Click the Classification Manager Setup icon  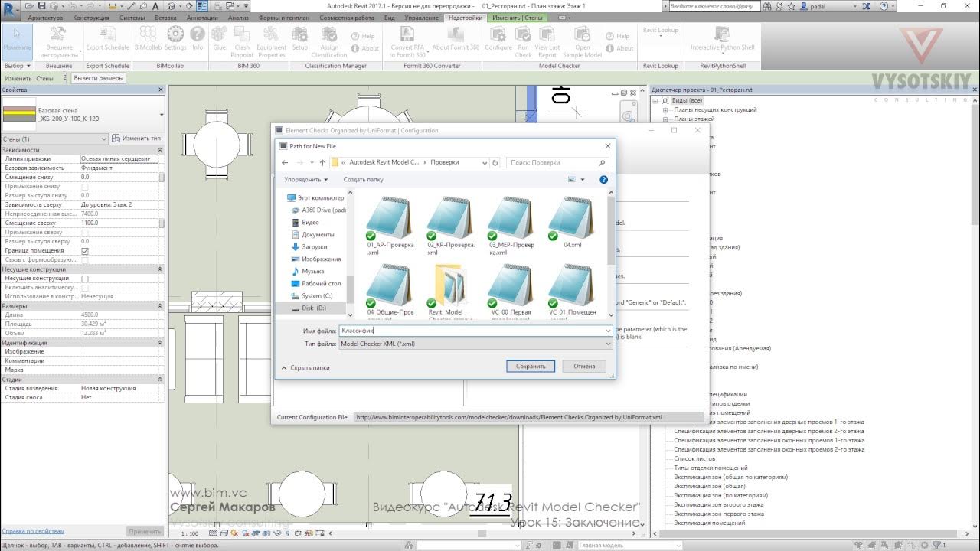(300, 40)
